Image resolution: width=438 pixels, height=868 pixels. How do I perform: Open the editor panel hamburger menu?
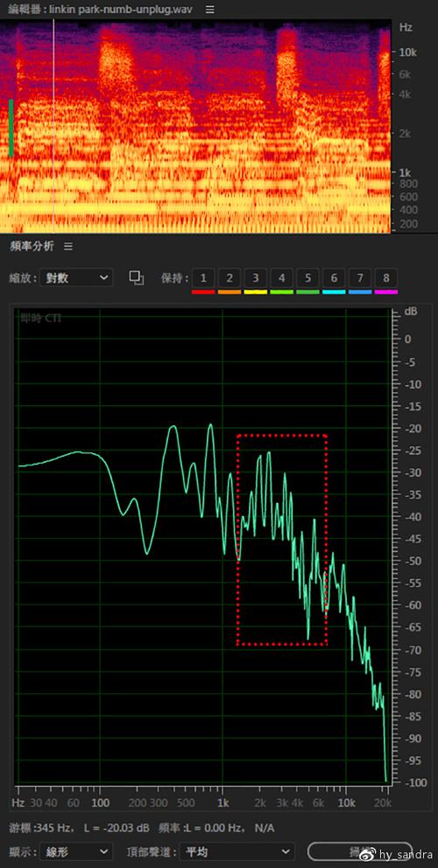[209, 10]
